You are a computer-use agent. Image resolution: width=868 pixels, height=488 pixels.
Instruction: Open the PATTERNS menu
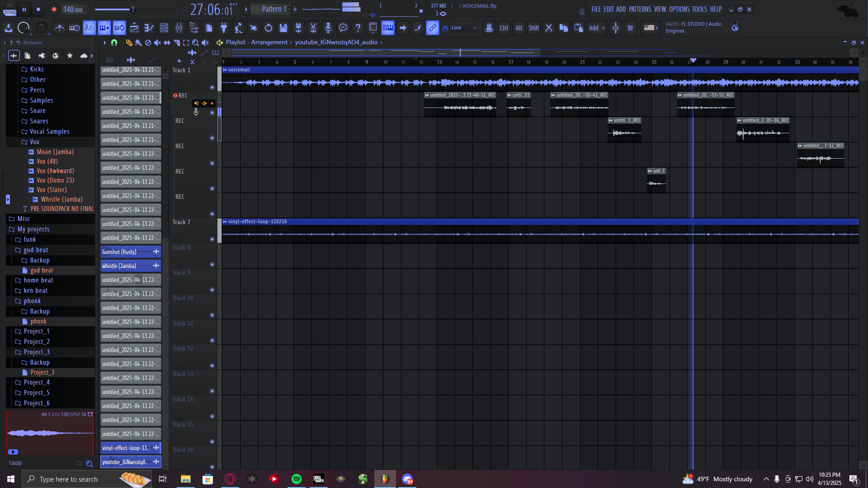point(640,9)
